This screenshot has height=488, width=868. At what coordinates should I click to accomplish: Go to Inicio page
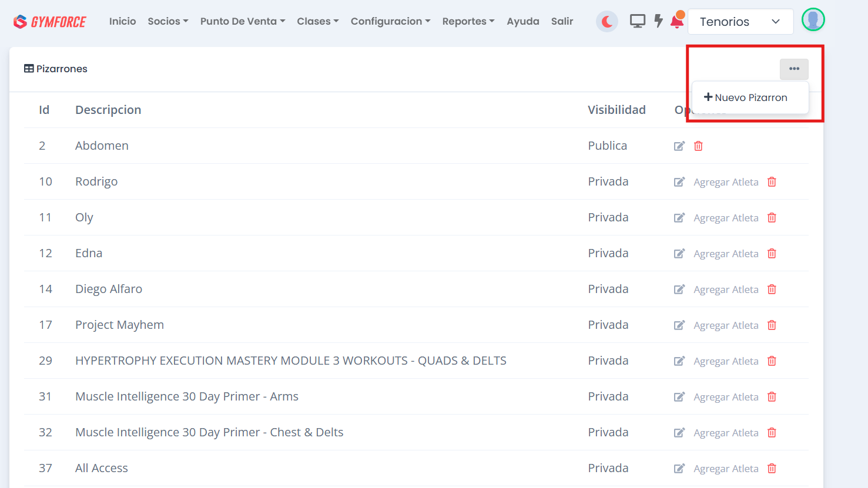tap(122, 21)
